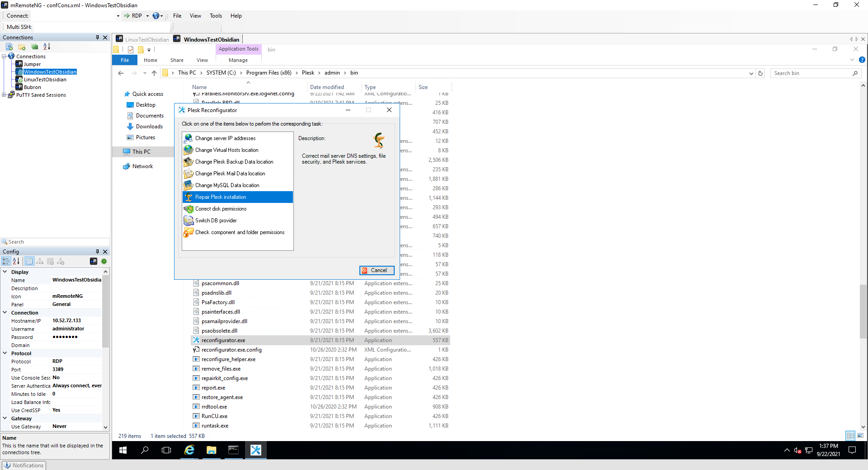Collapse the Display section in Config
Image resolution: width=868 pixels, height=470 pixels.
coord(5,272)
